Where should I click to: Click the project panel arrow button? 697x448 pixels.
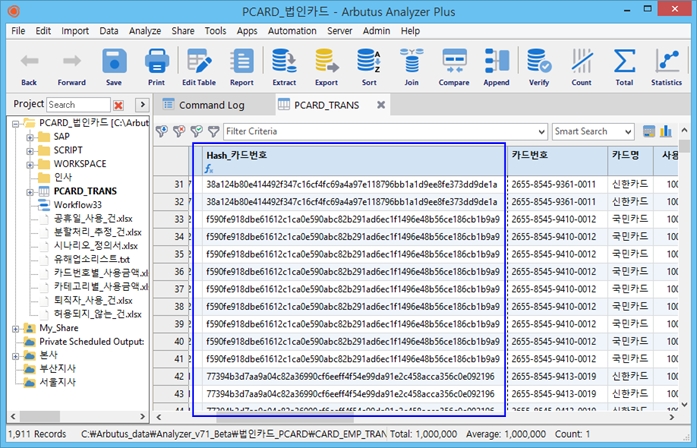142,105
